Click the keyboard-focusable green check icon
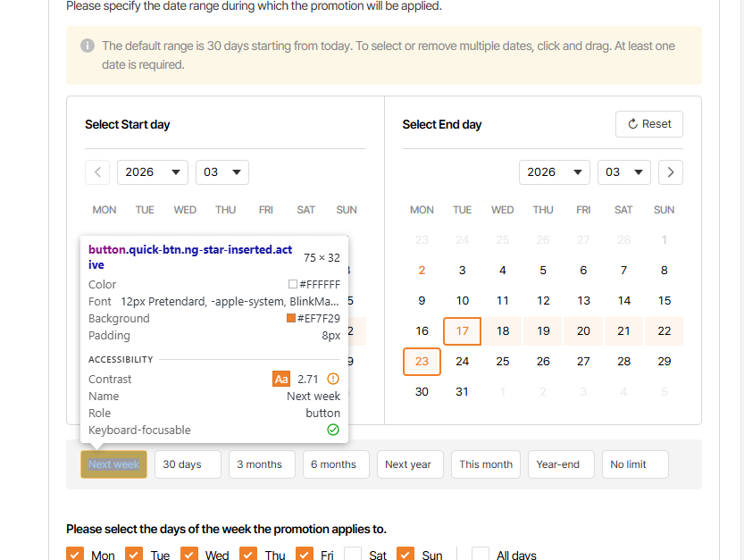744x560 pixels. [333, 430]
